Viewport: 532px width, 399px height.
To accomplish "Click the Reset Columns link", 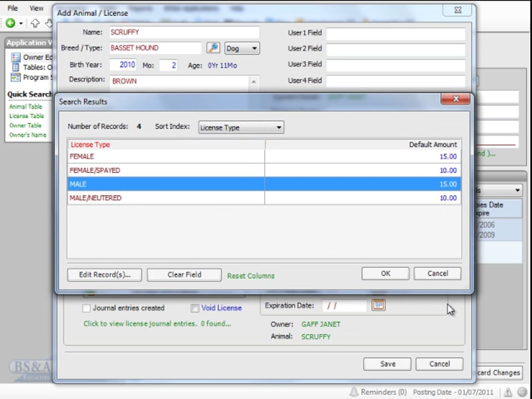I will (x=250, y=276).
